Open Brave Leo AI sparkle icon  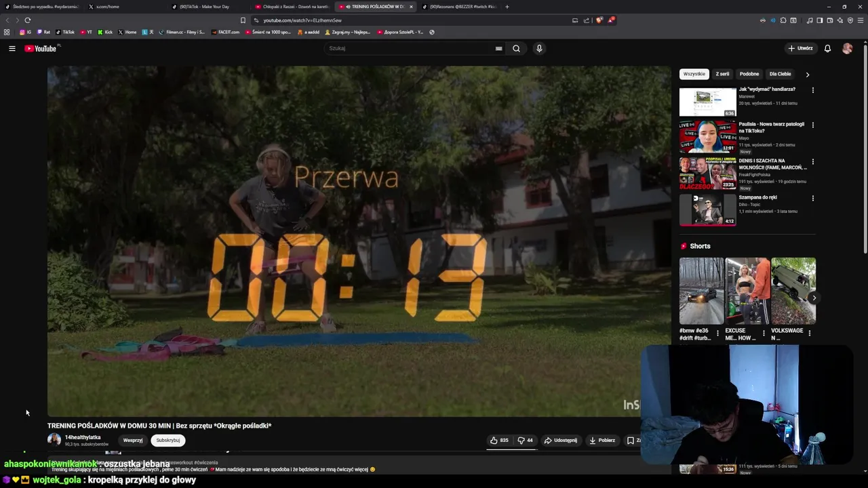840,20
